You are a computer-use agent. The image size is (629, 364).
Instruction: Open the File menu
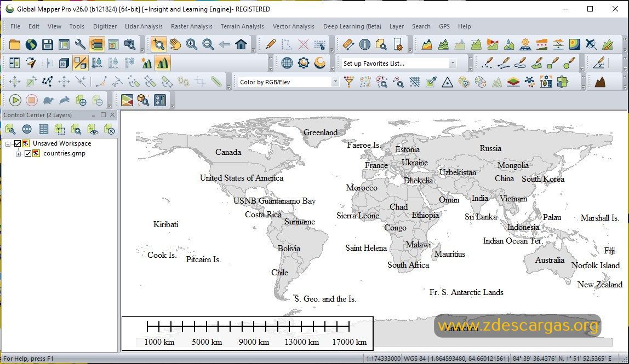[x=15, y=26]
